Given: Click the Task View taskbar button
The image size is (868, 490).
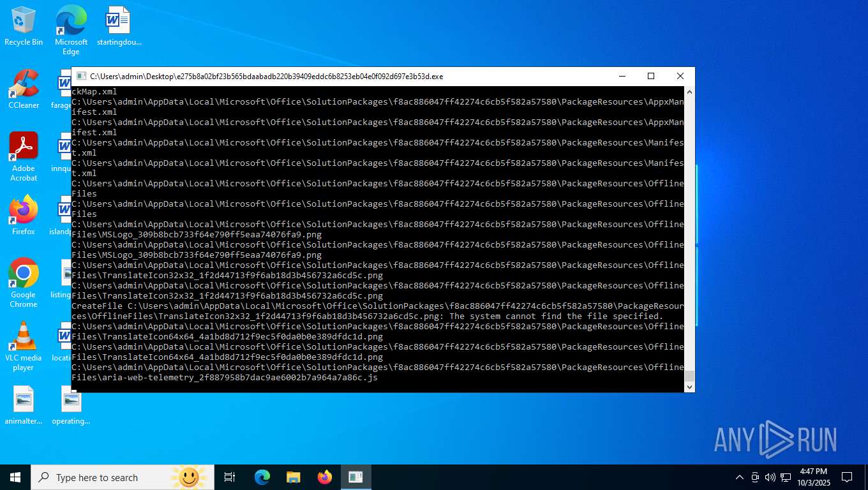Looking at the screenshot, I should pos(230,477).
